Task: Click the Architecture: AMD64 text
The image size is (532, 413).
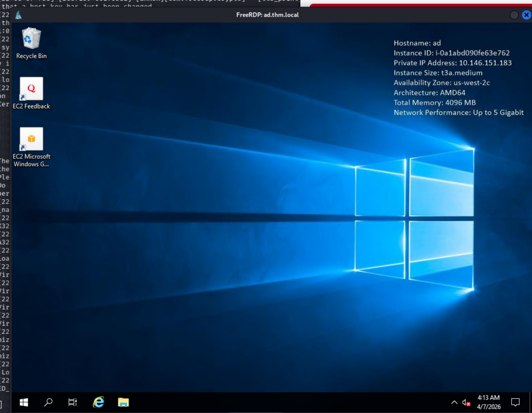Action: click(429, 92)
